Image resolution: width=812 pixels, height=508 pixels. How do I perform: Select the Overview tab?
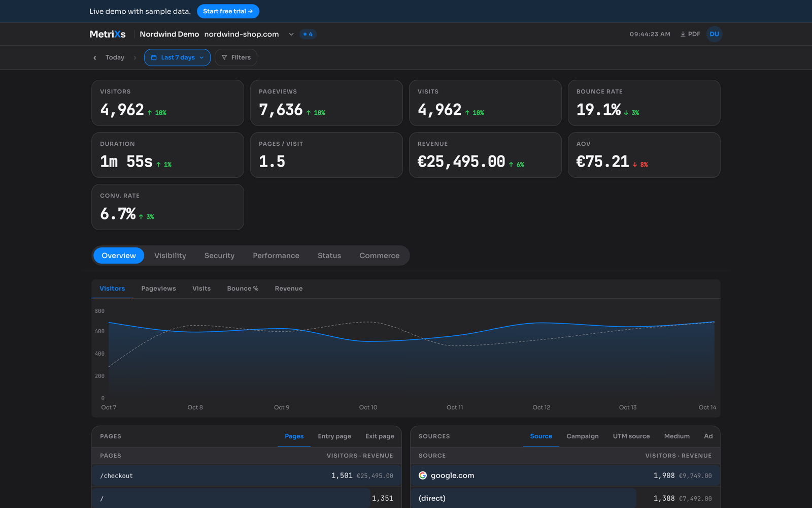coord(119,256)
